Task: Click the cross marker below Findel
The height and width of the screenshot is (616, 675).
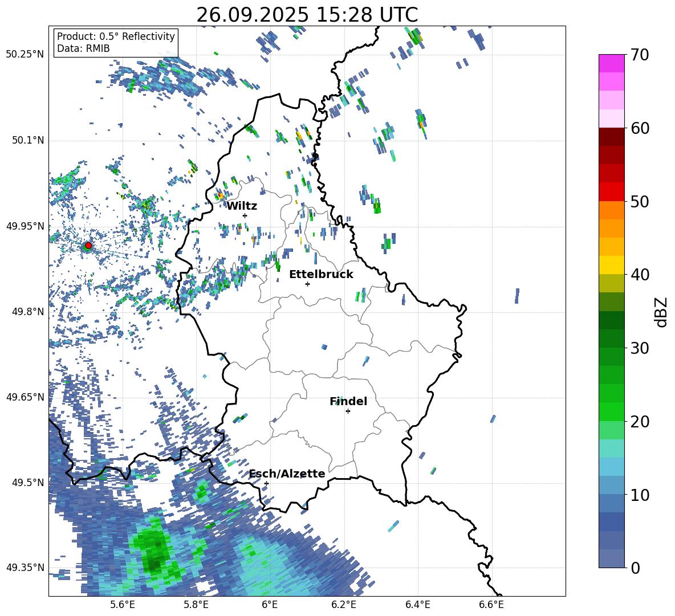Action: click(x=348, y=411)
